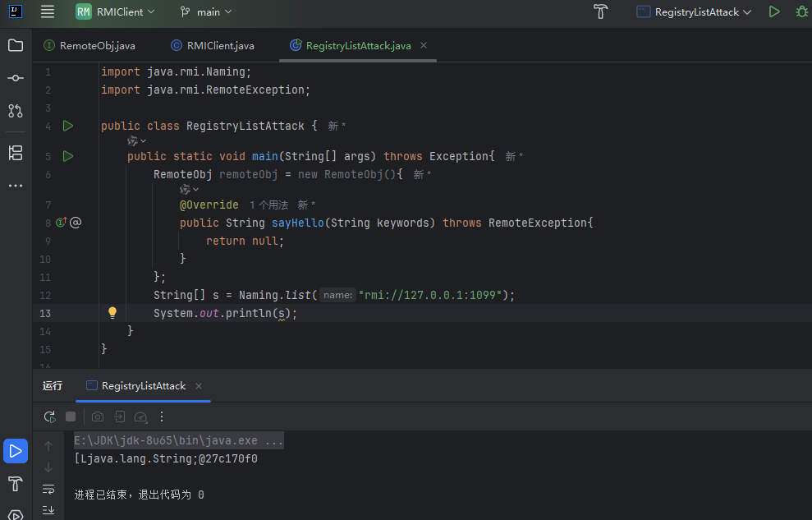Toggle scroll to end of console
The width and height of the screenshot is (812, 520).
[48, 510]
